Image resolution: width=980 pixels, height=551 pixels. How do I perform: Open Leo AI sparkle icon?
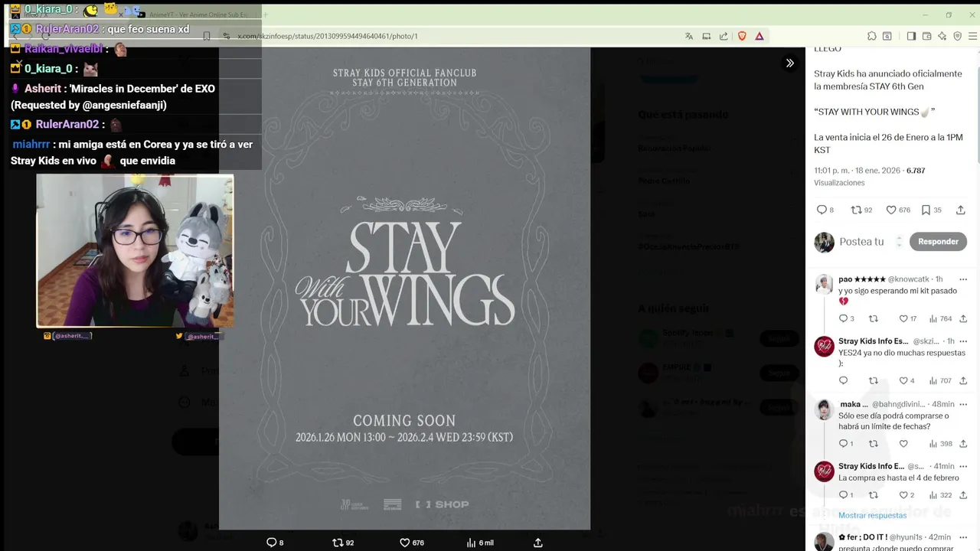[942, 36]
